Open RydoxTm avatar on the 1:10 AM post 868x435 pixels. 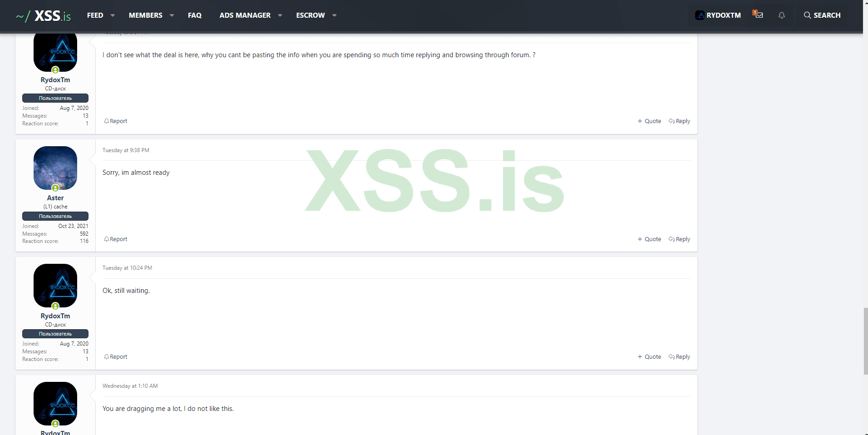55,404
